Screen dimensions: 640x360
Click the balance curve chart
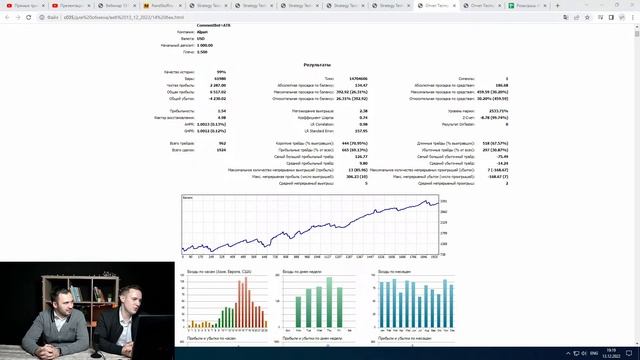310,225
